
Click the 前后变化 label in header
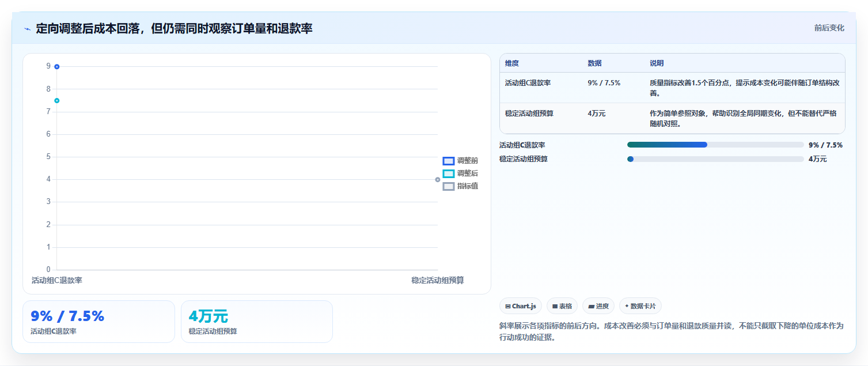[x=829, y=28]
